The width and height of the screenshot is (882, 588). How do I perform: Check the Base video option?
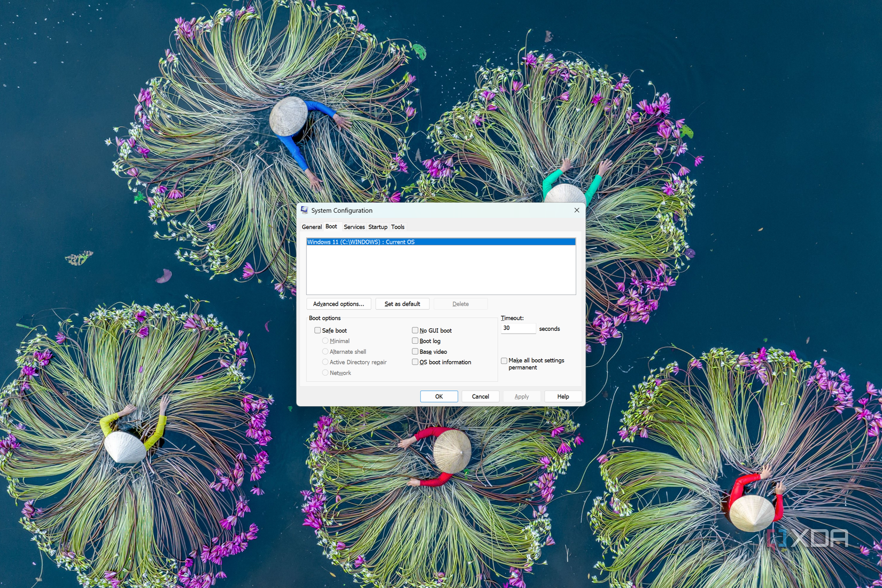click(415, 351)
